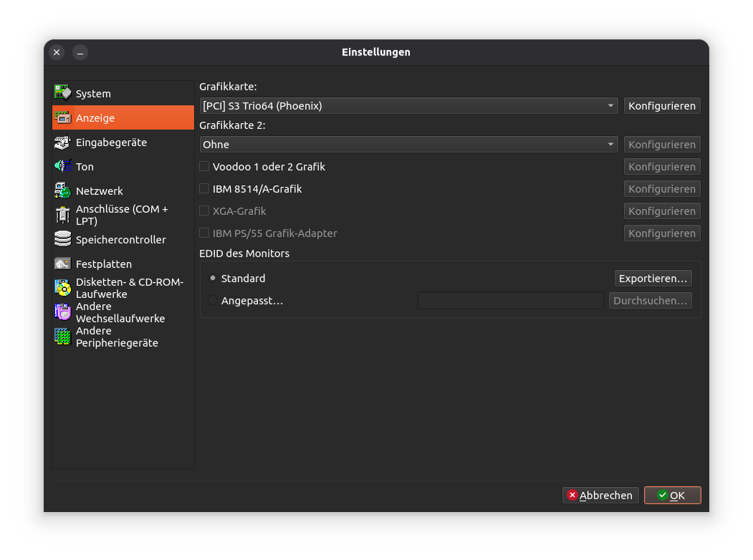Cancel with the Abbrechen button

click(x=600, y=496)
